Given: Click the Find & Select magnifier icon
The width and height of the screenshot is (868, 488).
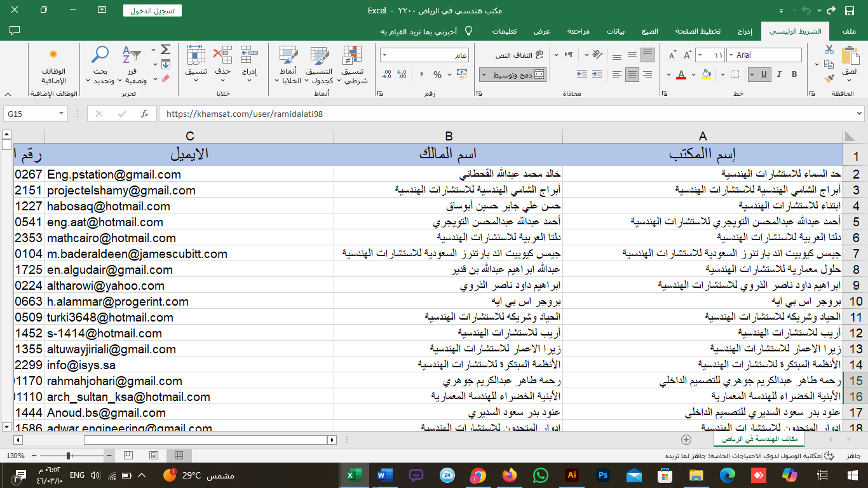Looking at the screenshot, I should (x=100, y=65).
